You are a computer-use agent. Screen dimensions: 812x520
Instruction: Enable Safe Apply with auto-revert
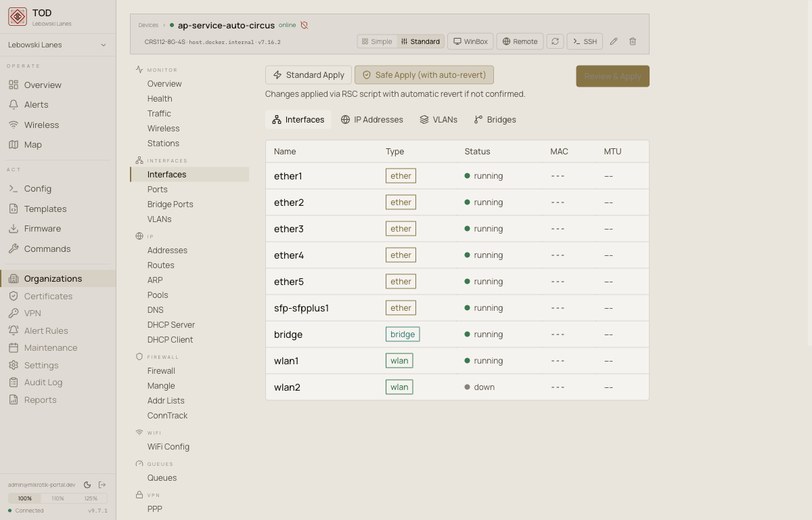coord(424,74)
